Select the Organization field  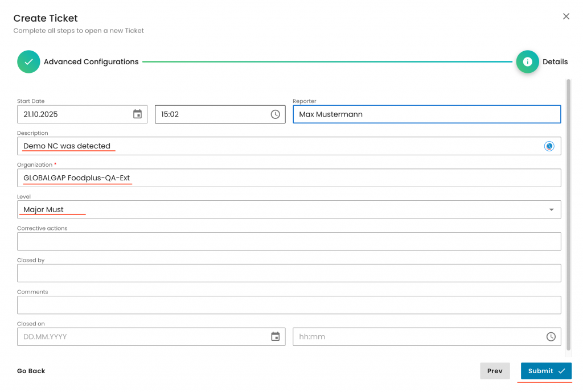[x=288, y=178]
